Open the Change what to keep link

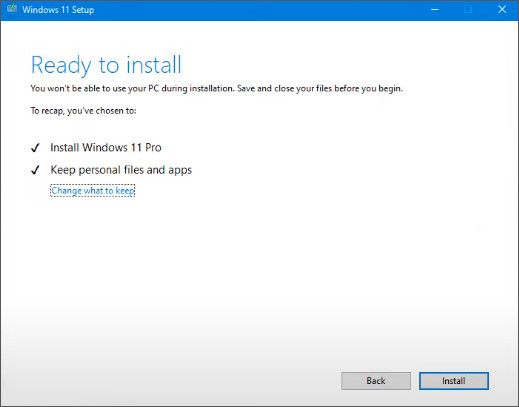93,190
